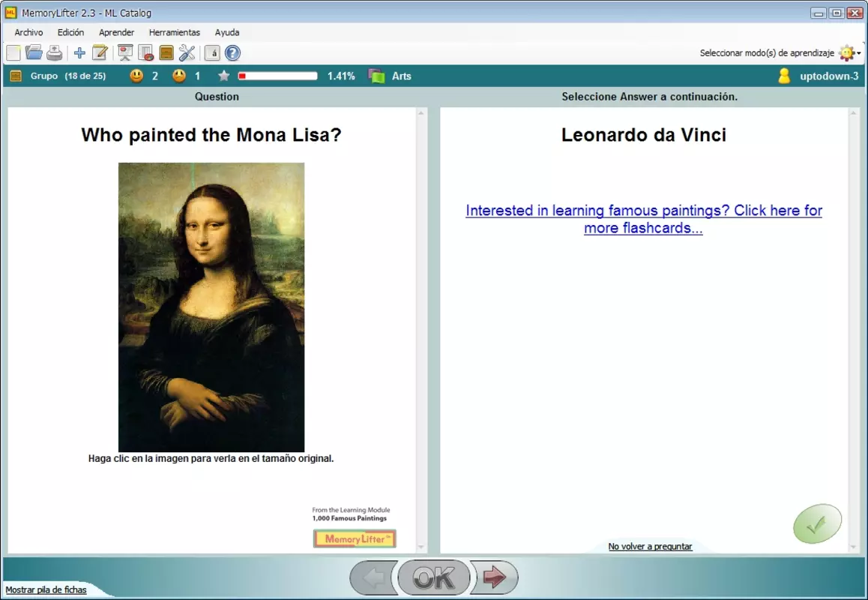Click the box icon beside Grupo
The width and height of the screenshot is (868, 600).
click(16, 76)
